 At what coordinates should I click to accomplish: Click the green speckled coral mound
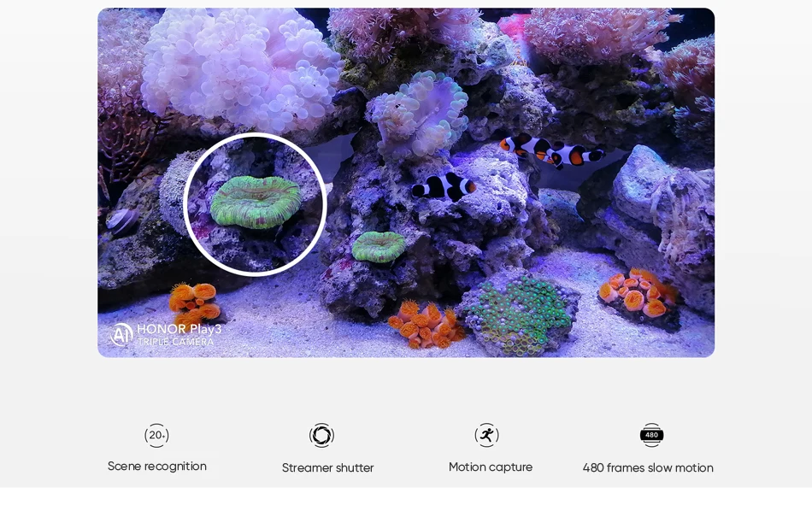(x=518, y=315)
